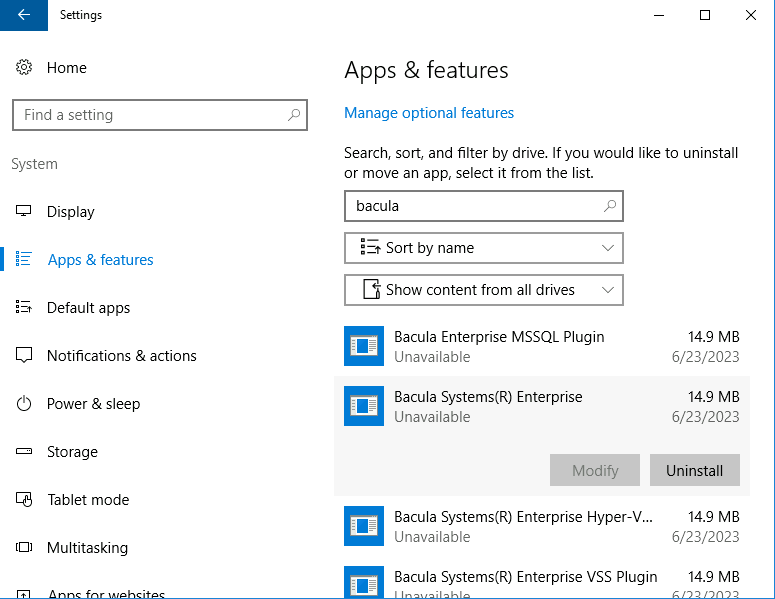Click the Default apps sidebar icon
775x599 pixels.
tap(24, 308)
